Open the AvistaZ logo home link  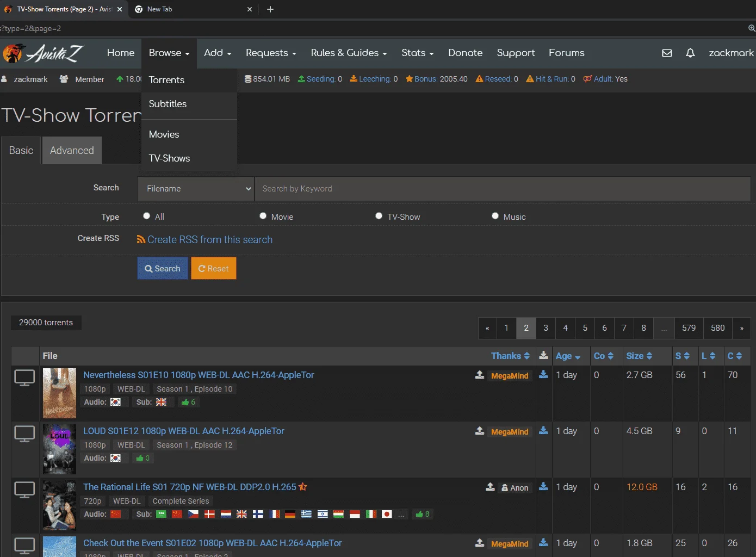[42, 53]
